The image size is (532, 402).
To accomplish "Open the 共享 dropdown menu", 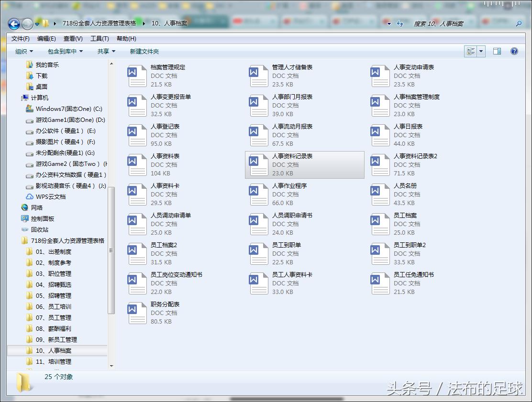I will [106, 51].
